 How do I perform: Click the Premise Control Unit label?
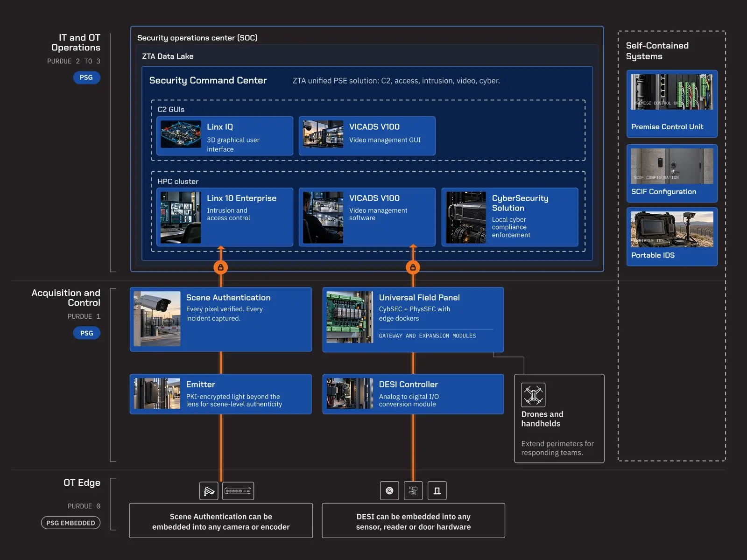point(667,127)
